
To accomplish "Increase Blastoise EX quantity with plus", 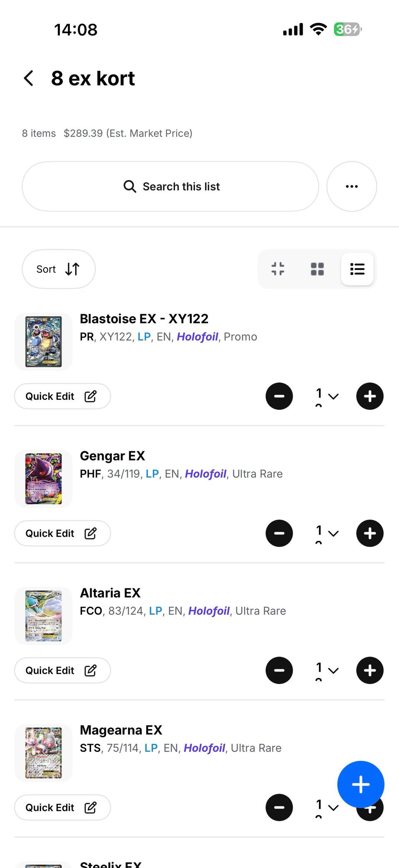I will pyautogui.click(x=370, y=396).
